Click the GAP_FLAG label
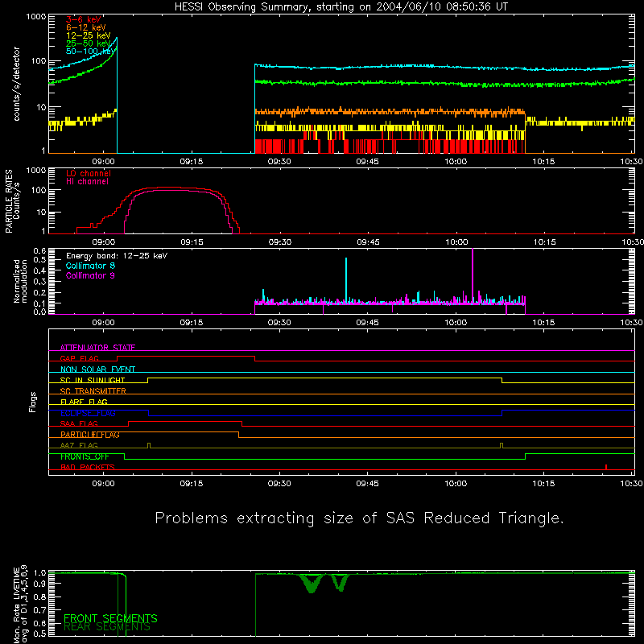 [79, 358]
